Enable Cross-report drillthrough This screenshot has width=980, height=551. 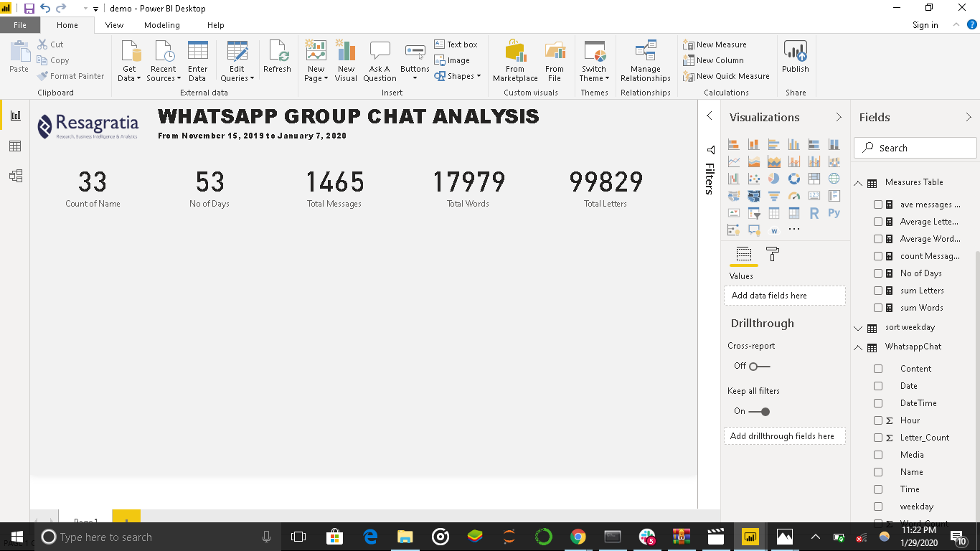click(x=752, y=366)
